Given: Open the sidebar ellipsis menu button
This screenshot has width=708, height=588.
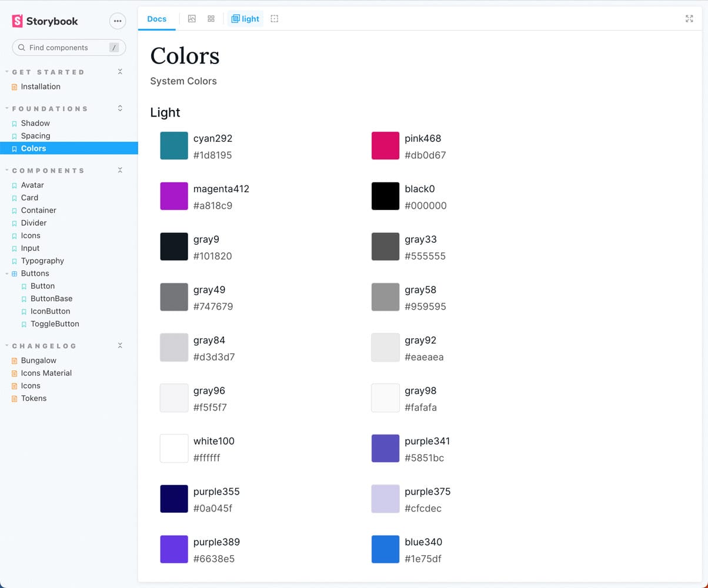Looking at the screenshot, I should pos(118,21).
